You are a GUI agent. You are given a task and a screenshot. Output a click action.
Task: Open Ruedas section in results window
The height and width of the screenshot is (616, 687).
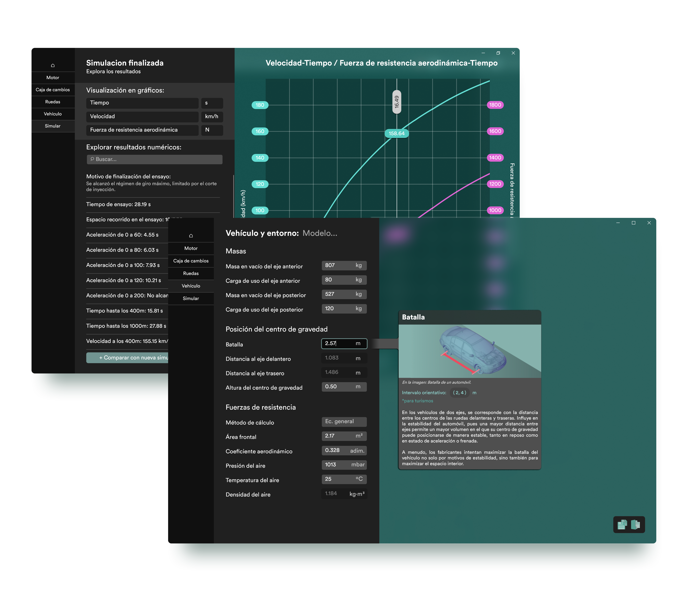tap(53, 102)
